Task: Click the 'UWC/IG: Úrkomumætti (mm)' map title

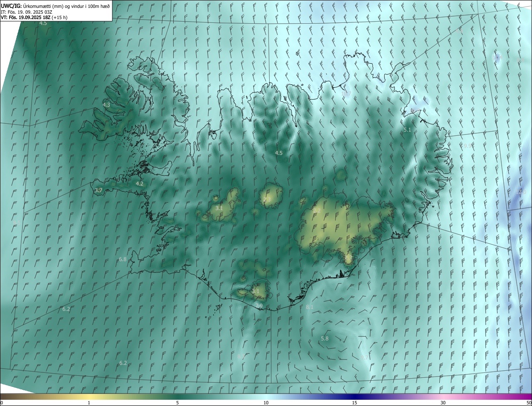Action: click(56, 6)
